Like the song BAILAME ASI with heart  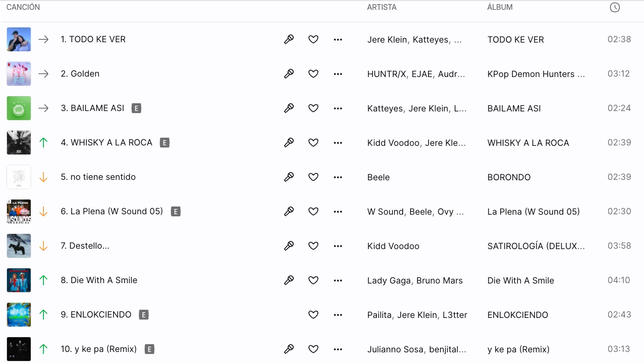point(313,108)
